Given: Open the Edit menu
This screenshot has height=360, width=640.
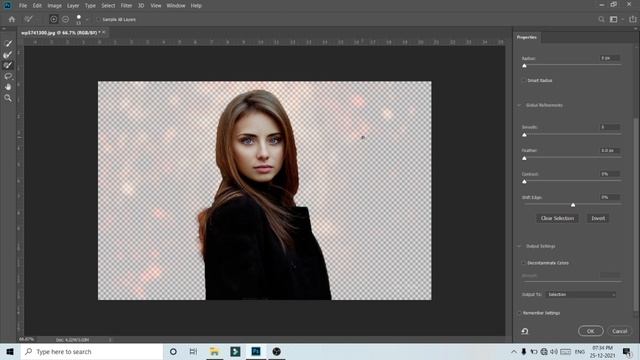Looking at the screenshot, I should [x=37, y=6].
